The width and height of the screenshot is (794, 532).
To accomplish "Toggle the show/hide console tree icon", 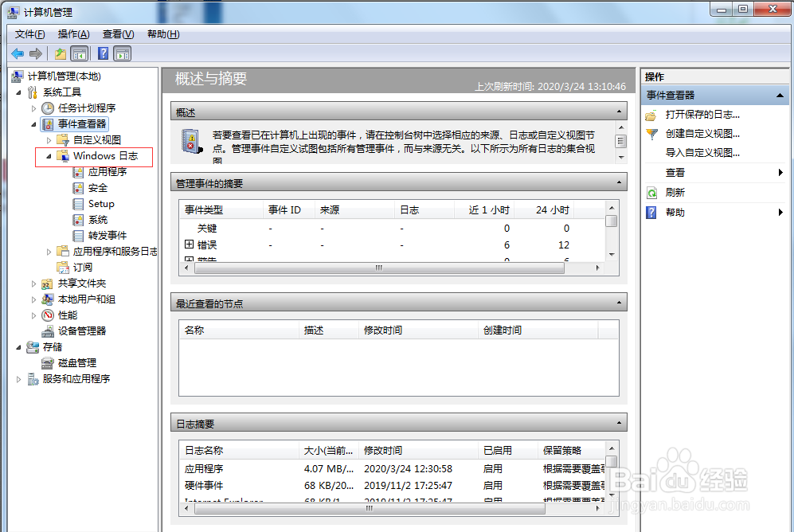I will [x=79, y=53].
